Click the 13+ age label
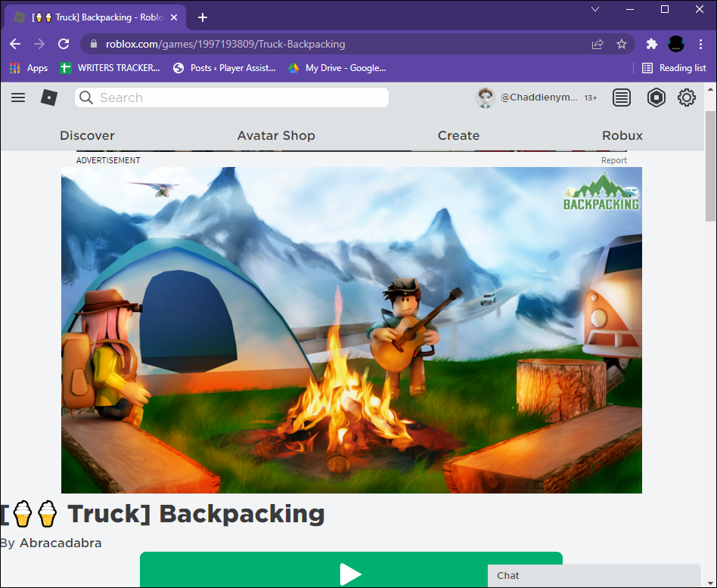Viewport: 717px width, 588px height. click(x=591, y=97)
